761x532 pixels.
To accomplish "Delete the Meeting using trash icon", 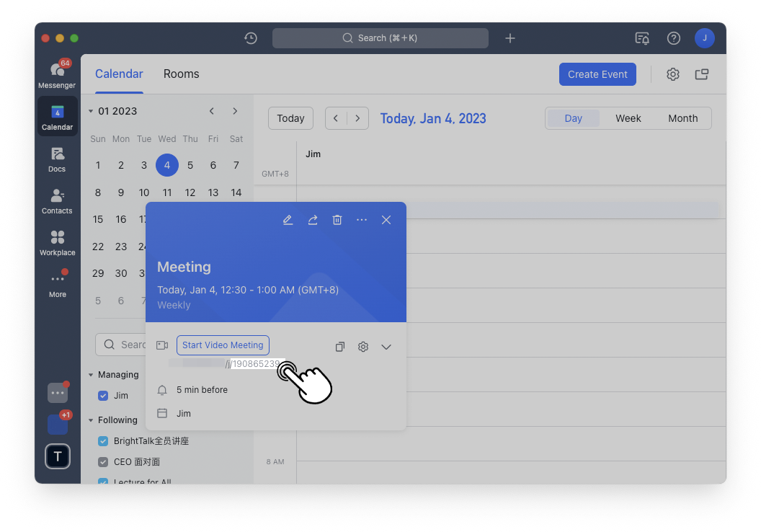I will [337, 220].
